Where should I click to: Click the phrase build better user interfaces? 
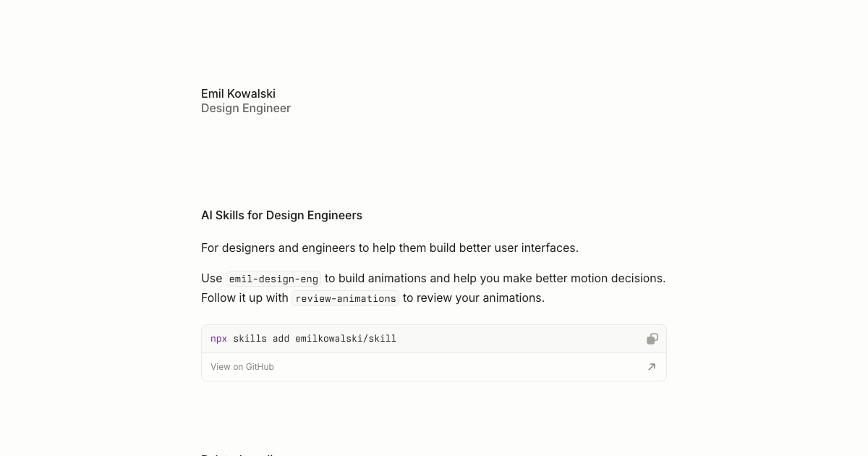click(x=504, y=248)
